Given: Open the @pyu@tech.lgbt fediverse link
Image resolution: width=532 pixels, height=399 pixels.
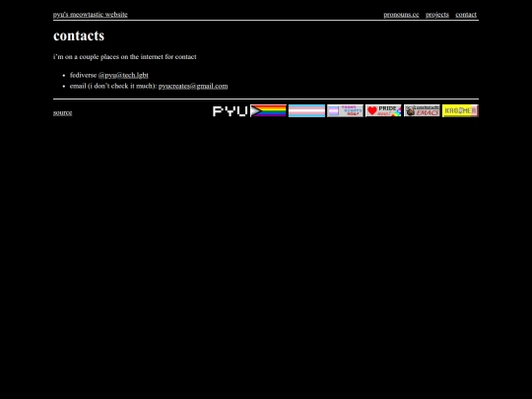Looking at the screenshot, I should click(123, 75).
